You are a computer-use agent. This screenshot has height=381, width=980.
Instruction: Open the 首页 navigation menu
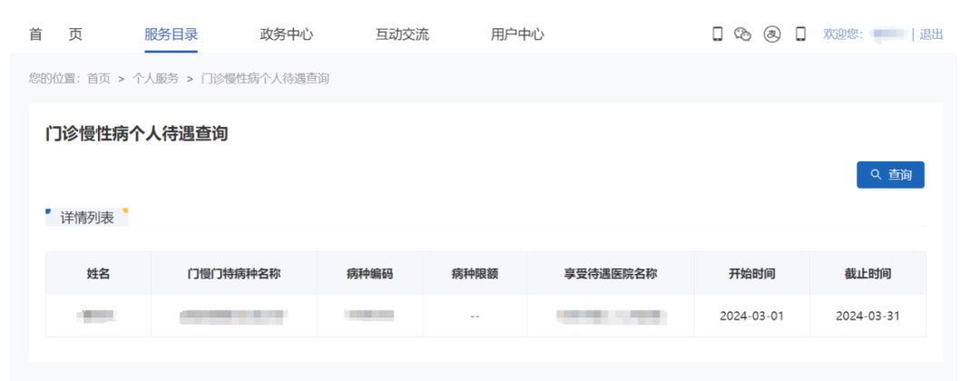click(x=55, y=34)
